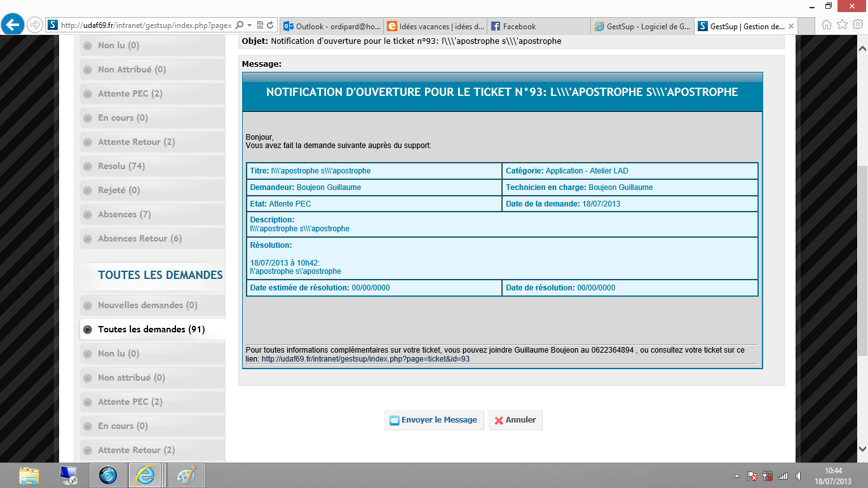The width and height of the screenshot is (868, 488).
Task: Click the arrow icon beside Absences Retour (6)
Action: tap(88, 239)
